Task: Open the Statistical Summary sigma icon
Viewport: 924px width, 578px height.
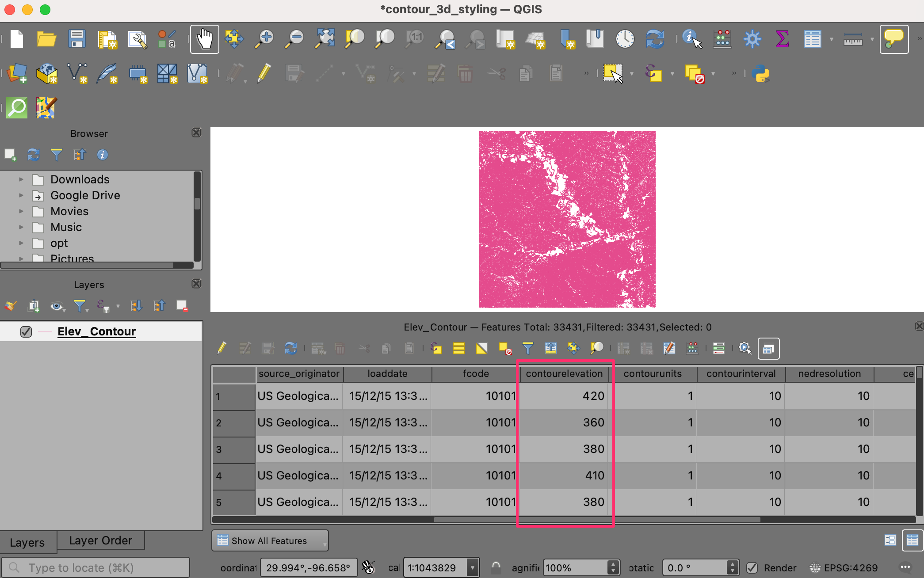Action: point(782,39)
